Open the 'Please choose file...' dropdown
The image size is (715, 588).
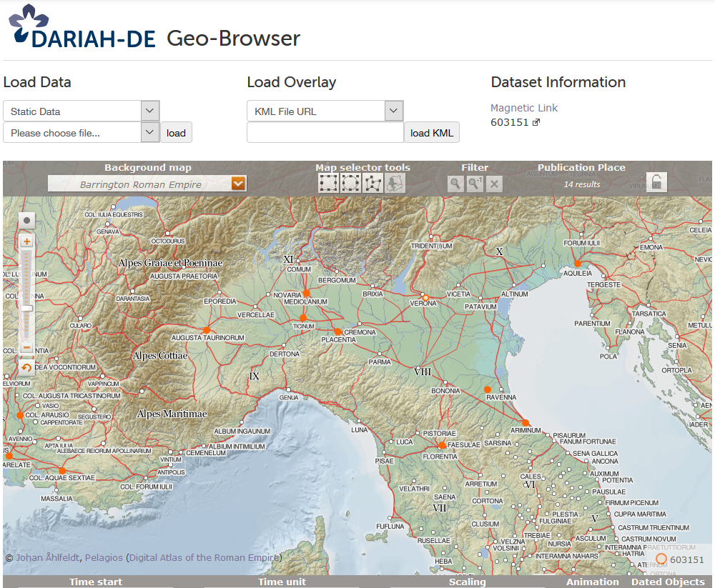(82, 133)
